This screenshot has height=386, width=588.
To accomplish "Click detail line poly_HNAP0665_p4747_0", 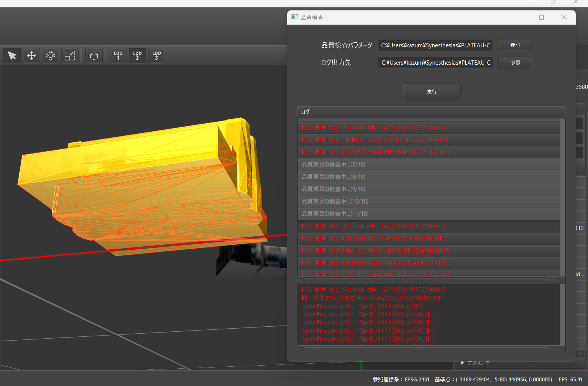I will [368, 331].
